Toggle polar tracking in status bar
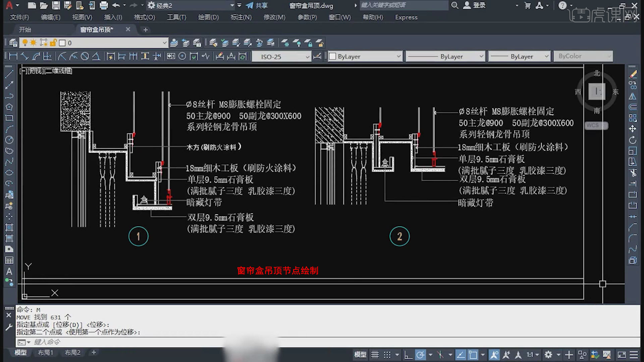Screen dimensions: 644x362 coord(420,355)
